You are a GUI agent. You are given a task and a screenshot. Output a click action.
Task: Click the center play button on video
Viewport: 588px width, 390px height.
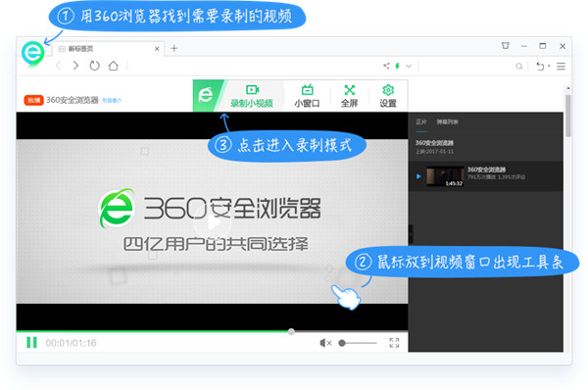click(213, 223)
